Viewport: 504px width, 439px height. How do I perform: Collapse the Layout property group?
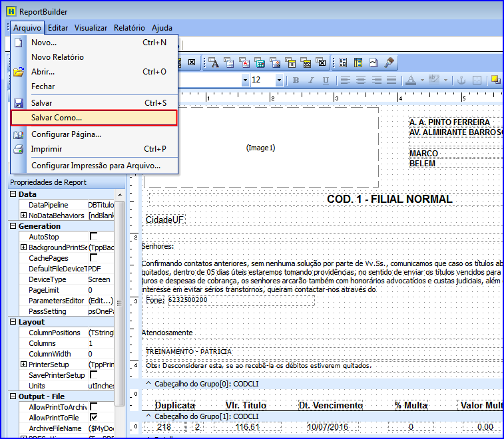pos(13,321)
